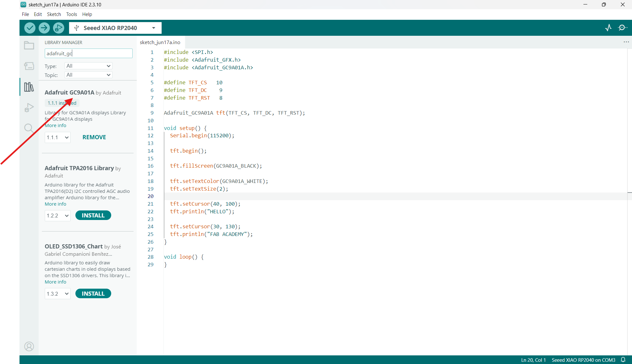Click the void loop() code line
This screenshot has height=364, width=632.
click(184, 257)
